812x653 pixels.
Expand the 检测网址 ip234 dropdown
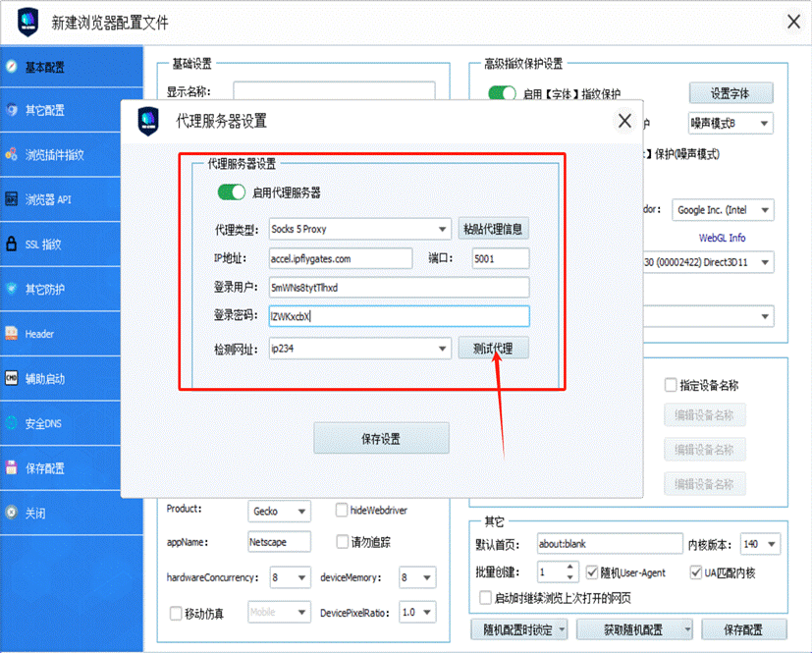click(443, 349)
